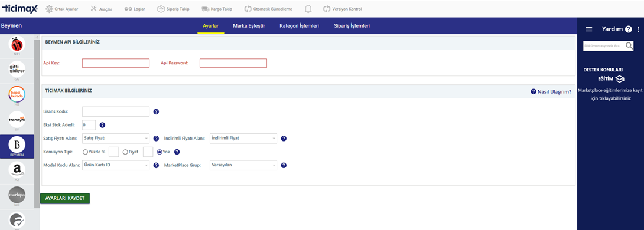The image size is (644, 230).
Task: Open the MarketPlace Grup dropdown
Action: 243,165
